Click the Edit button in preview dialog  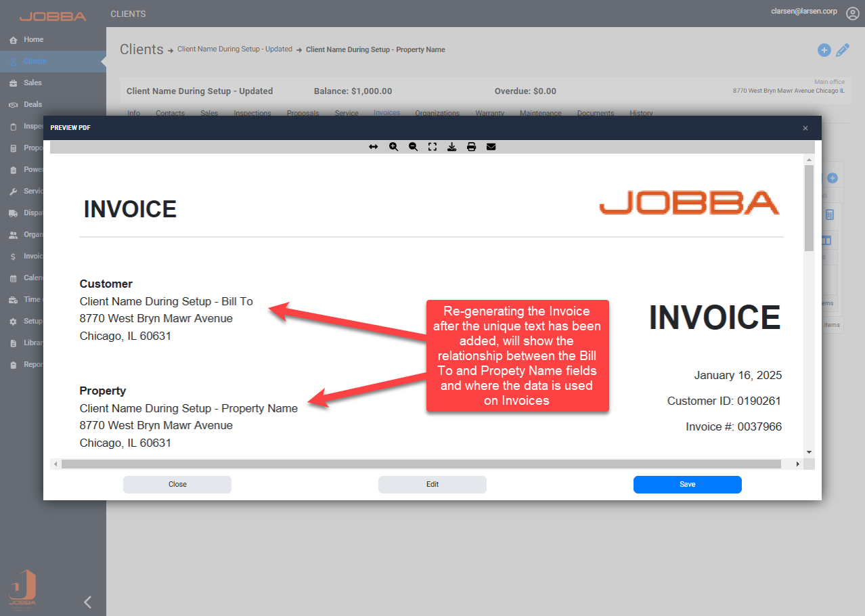point(432,485)
